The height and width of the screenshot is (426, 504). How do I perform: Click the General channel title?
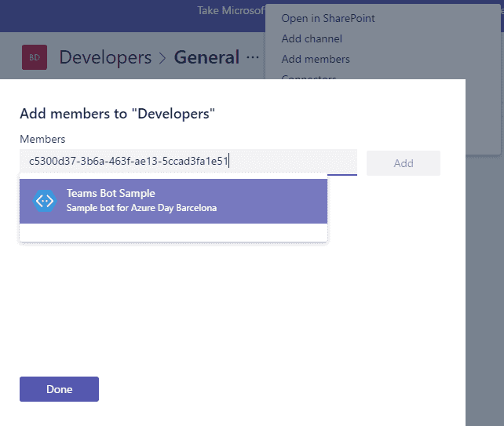(x=206, y=57)
